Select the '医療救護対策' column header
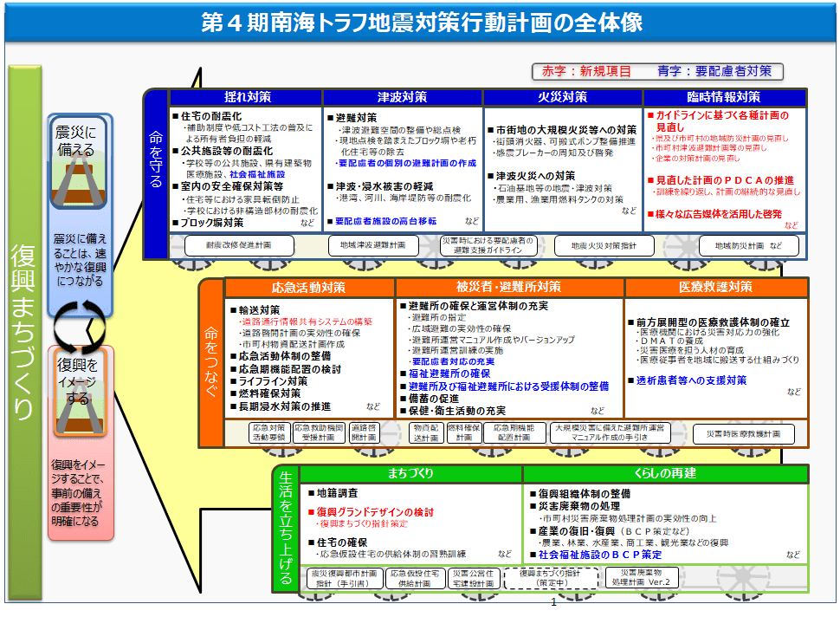The width and height of the screenshot is (840, 617). 715,288
